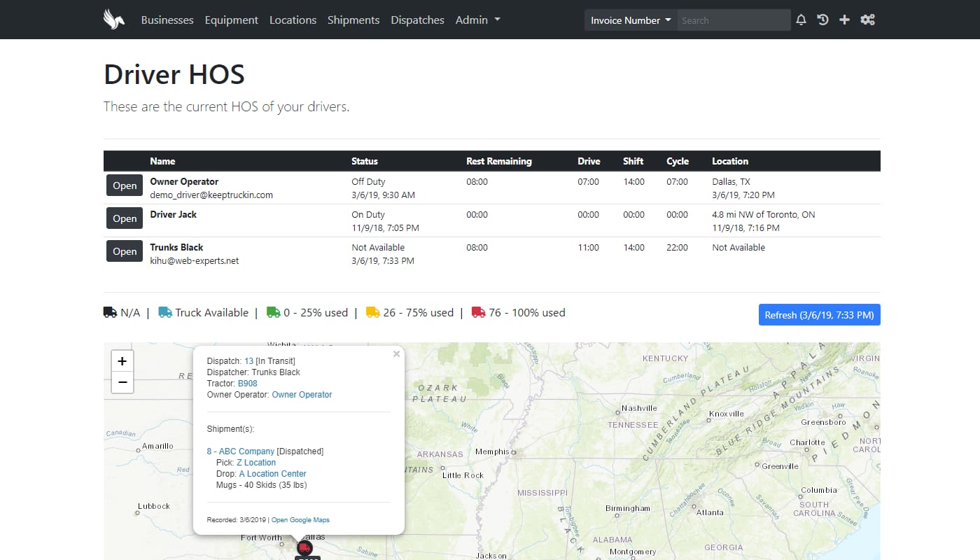The width and height of the screenshot is (980, 560).
Task: Go to Locations in the navbar
Action: [x=293, y=20]
